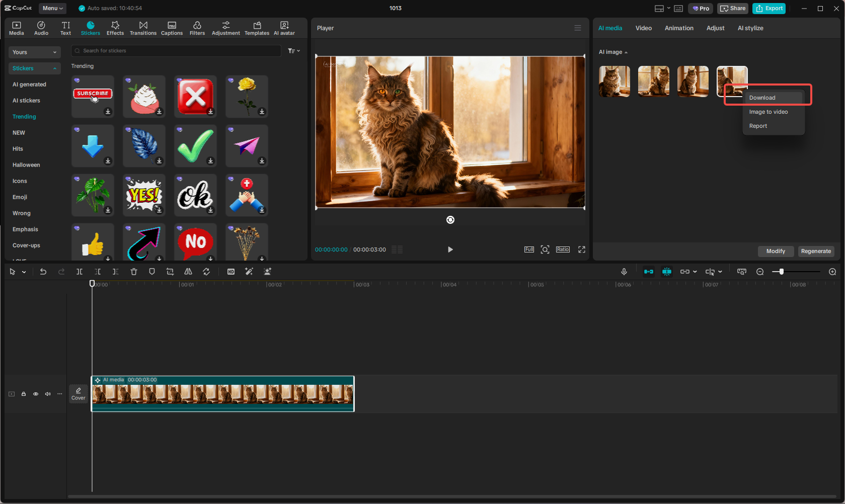Screen dimensions: 845x504
Task: Click the Mirror flip icon
Action: tap(188, 271)
